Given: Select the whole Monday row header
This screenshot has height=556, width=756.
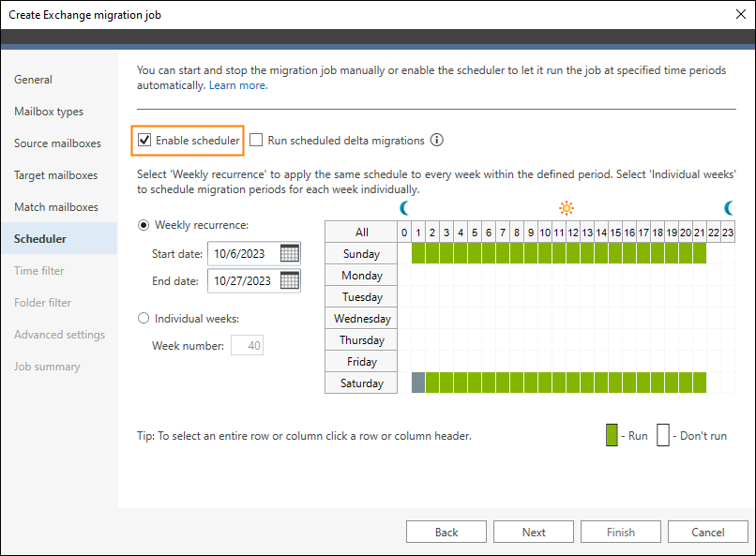Looking at the screenshot, I should pos(361,275).
